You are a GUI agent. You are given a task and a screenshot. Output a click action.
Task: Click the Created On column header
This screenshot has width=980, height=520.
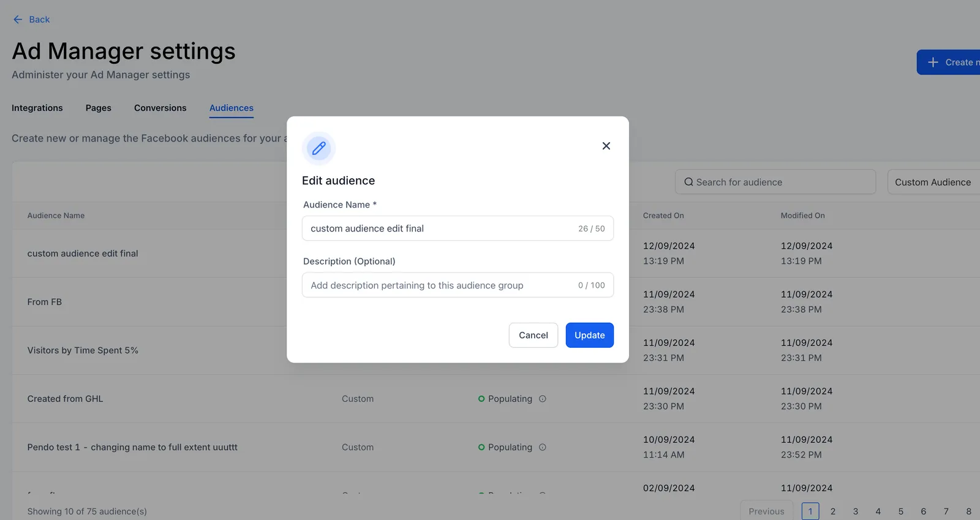point(663,216)
